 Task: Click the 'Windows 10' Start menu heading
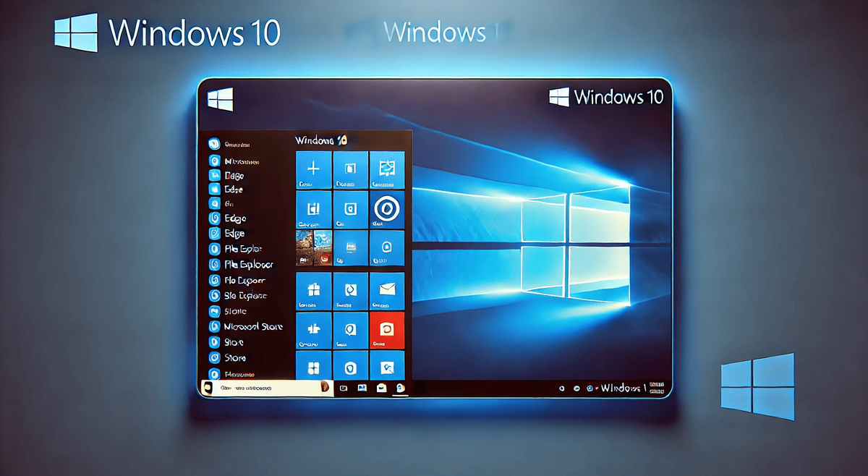tap(323, 140)
